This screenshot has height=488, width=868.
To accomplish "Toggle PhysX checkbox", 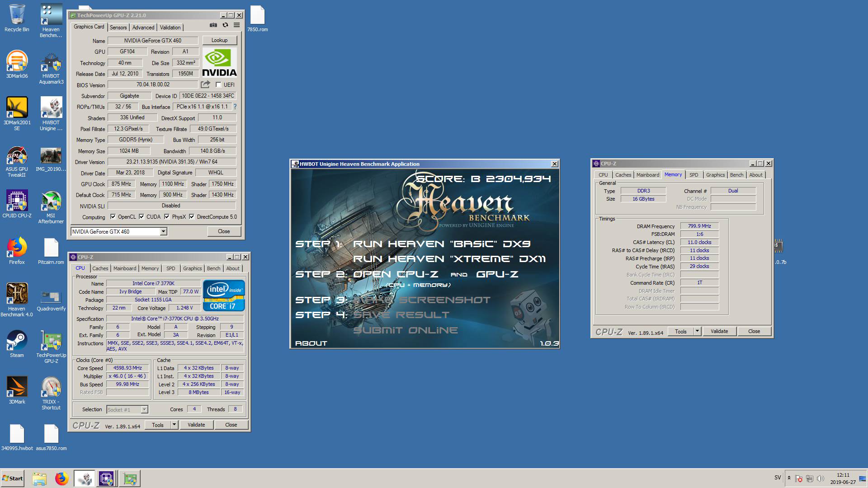I will tap(167, 216).
